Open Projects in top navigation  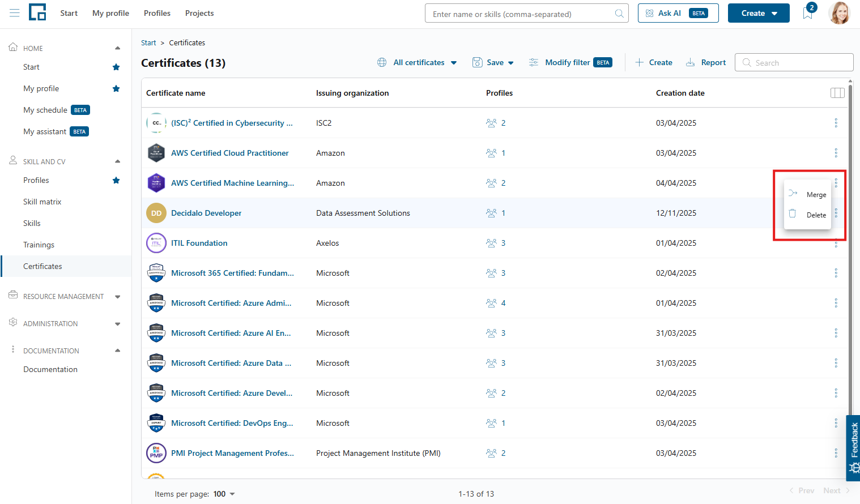click(199, 13)
